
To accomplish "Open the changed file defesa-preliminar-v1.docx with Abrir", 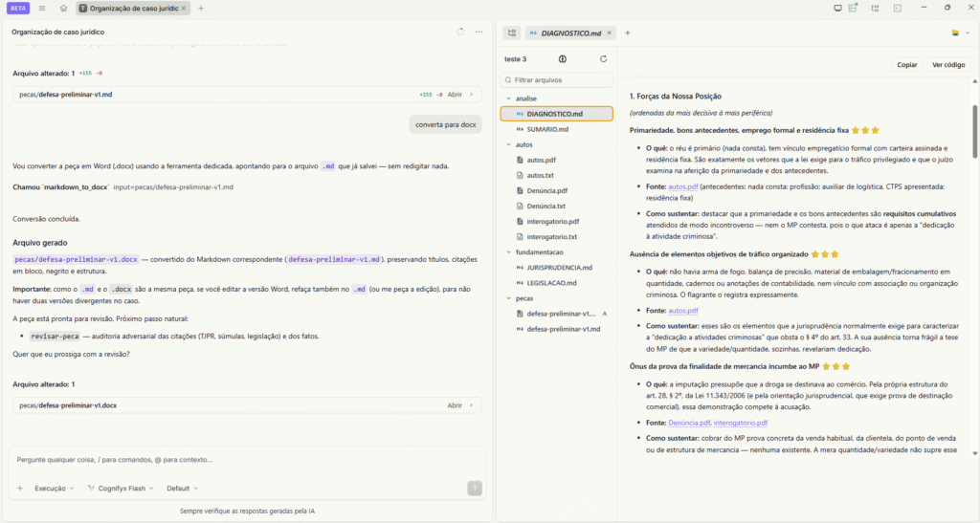I will 455,405.
